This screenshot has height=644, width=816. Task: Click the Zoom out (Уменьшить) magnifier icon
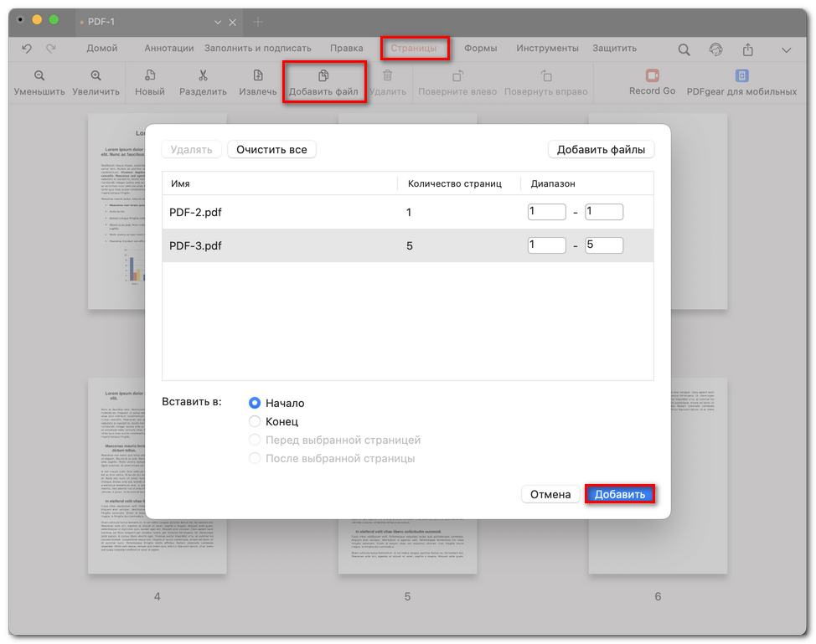pyautogui.click(x=39, y=76)
